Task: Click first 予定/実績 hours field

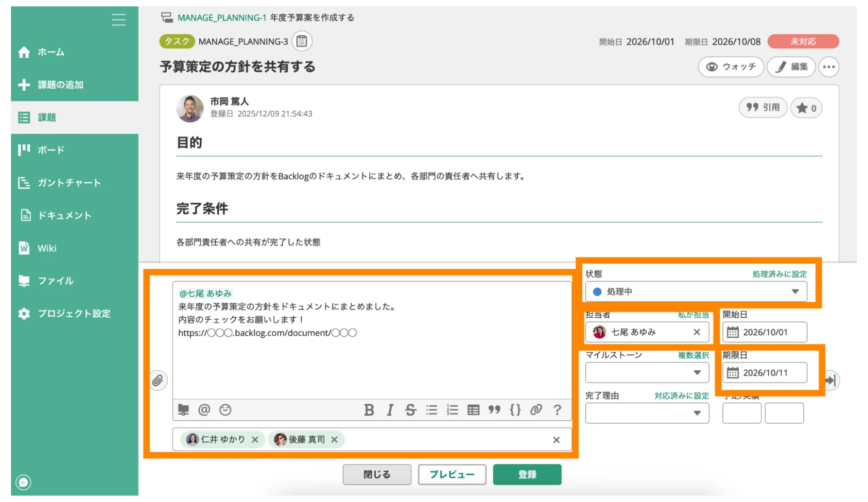Action: (742, 413)
